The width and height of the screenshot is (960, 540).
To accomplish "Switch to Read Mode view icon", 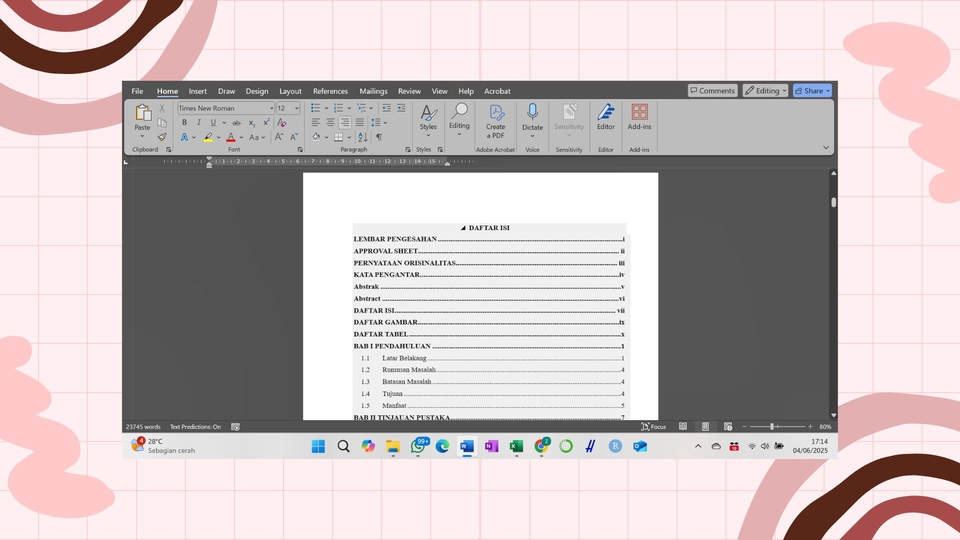I will tap(683, 427).
